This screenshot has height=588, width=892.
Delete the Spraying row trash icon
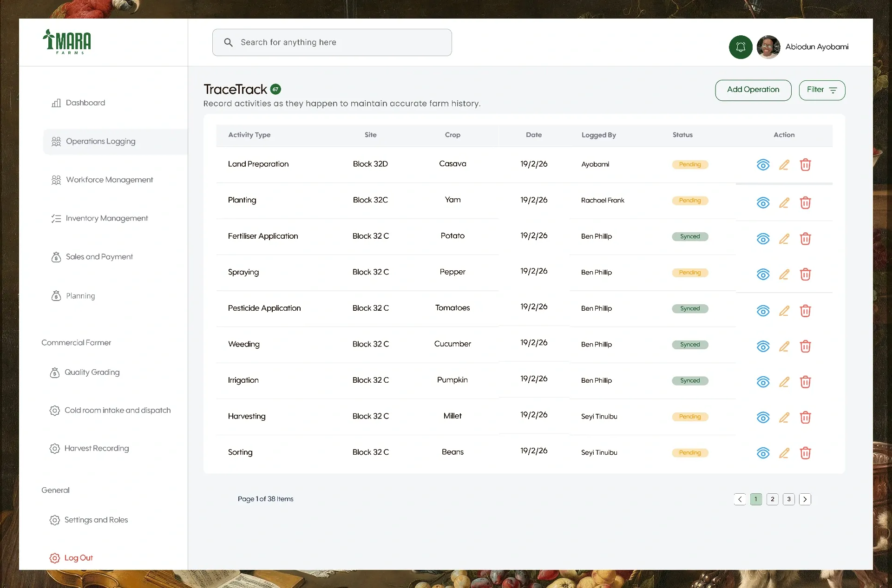pyautogui.click(x=805, y=274)
